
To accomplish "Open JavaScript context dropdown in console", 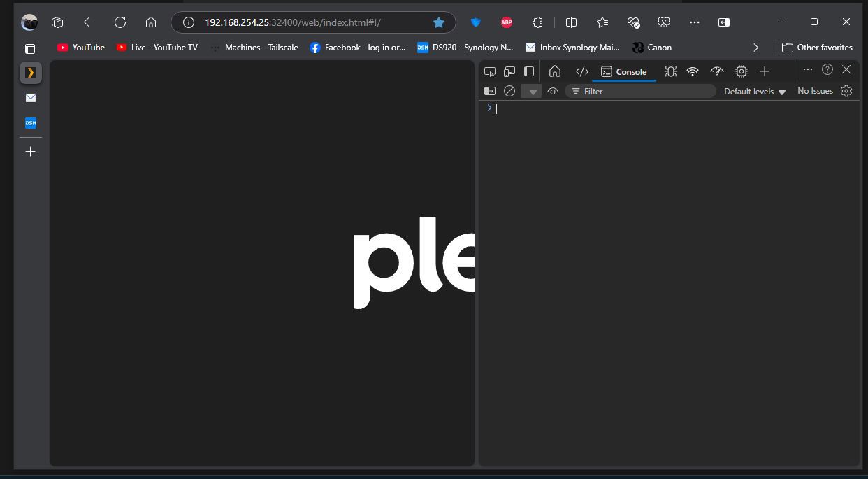I will coord(531,91).
